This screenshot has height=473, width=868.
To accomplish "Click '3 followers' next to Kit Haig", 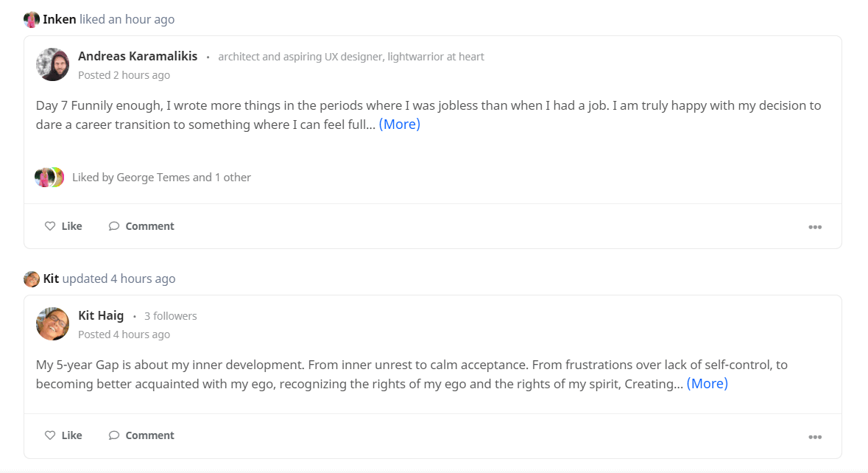I will click(x=171, y=316).
